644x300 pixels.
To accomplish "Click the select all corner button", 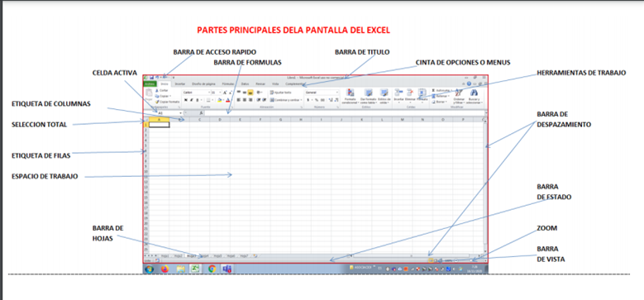I will click(x=145, y=120).
